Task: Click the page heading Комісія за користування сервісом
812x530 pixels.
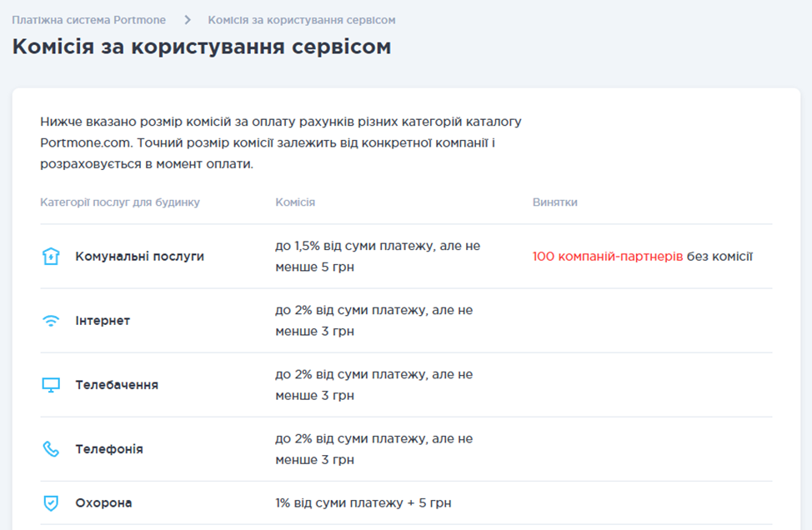Action: (201, 47)
